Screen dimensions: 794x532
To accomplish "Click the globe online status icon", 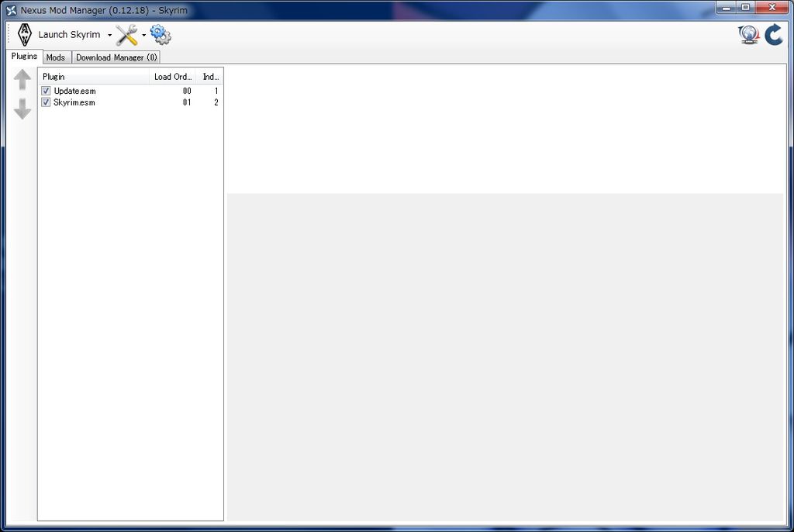I will 748,35.
